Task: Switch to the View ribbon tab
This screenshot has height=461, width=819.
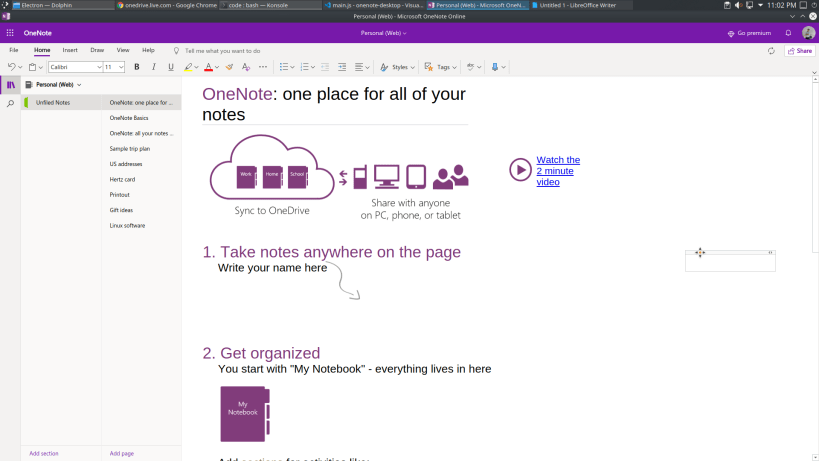Action: click(123, 50)
